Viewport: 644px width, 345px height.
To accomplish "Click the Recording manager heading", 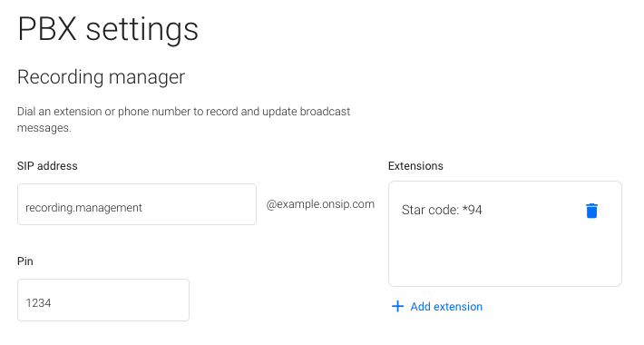I will pyautogui.click(x=101, y=77).
